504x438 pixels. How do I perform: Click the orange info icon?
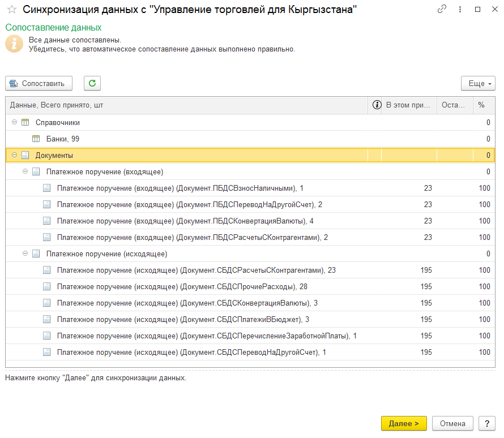(14, 44)
